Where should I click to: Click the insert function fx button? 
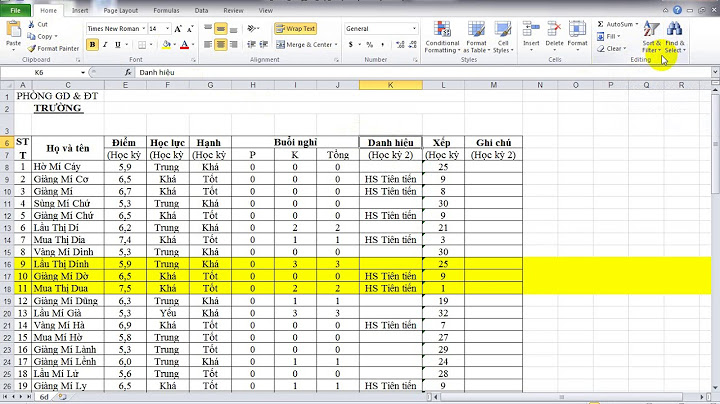coord(128,72)
